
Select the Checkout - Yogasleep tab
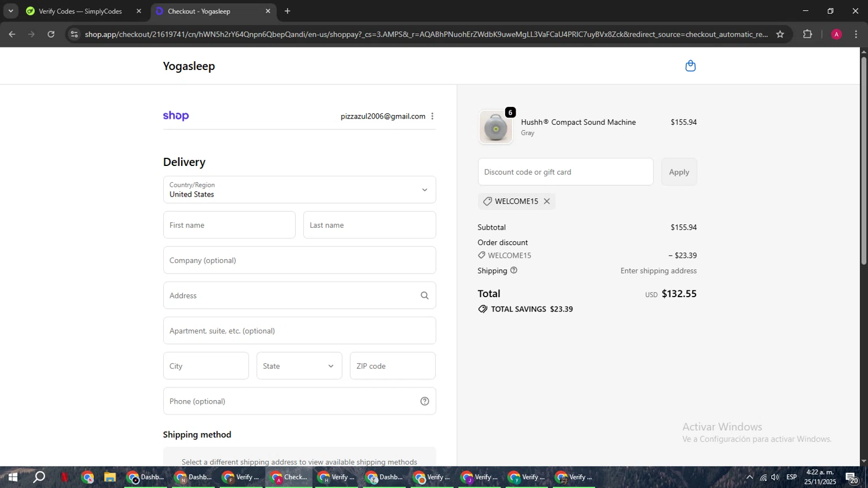(x=212, y=11)
